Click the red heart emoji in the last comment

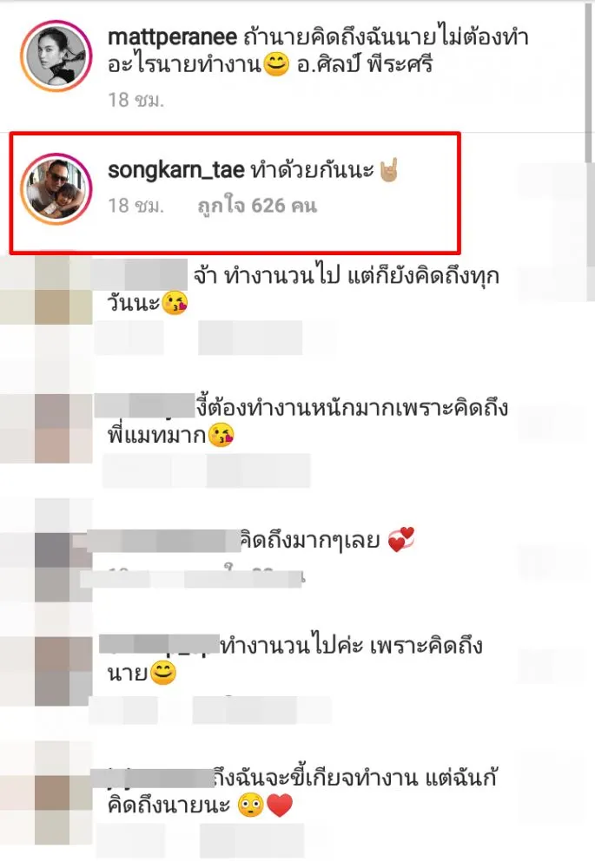coord(279,806)
